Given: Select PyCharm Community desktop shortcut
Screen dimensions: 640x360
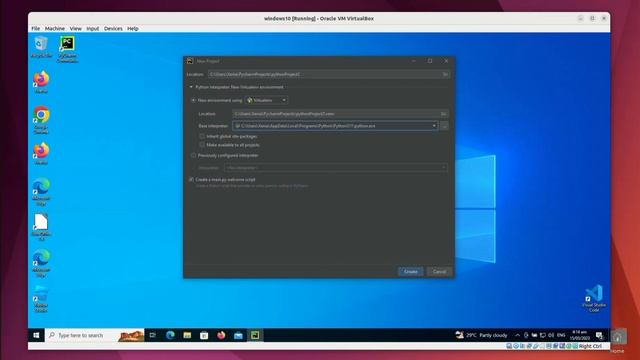Looking at the screenshot, I should [x=67, y=49].
